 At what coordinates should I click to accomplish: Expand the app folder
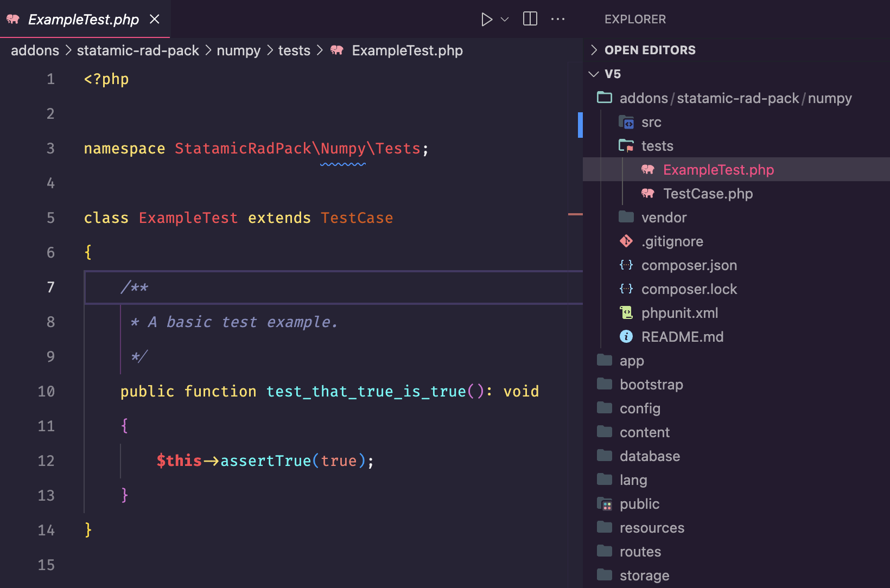pyautogui.click(x=736, y=360)
